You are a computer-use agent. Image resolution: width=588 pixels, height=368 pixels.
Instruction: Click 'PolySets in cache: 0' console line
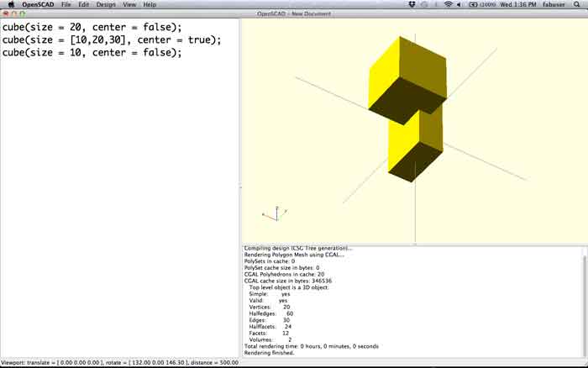(x=270, y=261)
